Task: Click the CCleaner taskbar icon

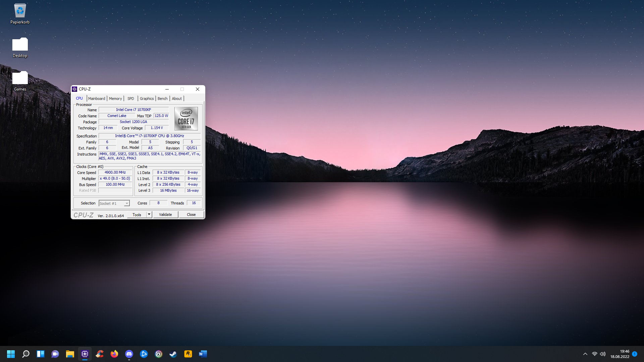Action: tap(100, 354)
